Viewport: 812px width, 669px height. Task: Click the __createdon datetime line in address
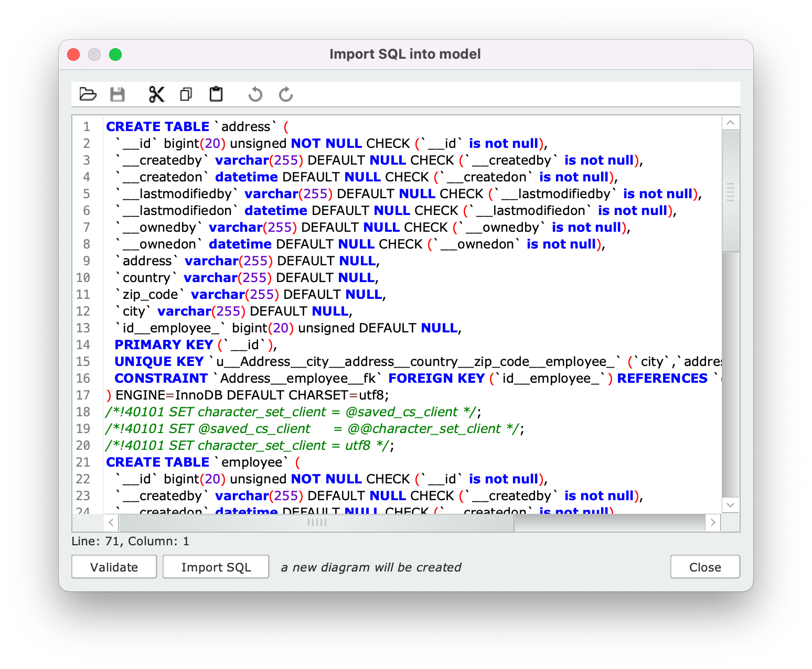click(366, 177)
